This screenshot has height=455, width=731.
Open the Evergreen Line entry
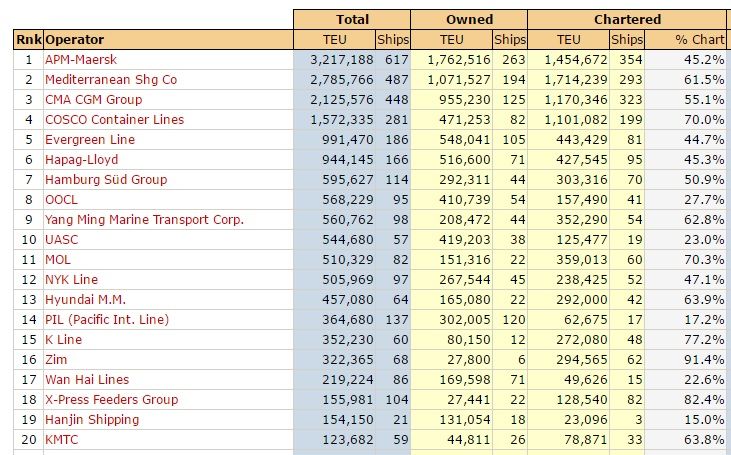coord(90,140)
